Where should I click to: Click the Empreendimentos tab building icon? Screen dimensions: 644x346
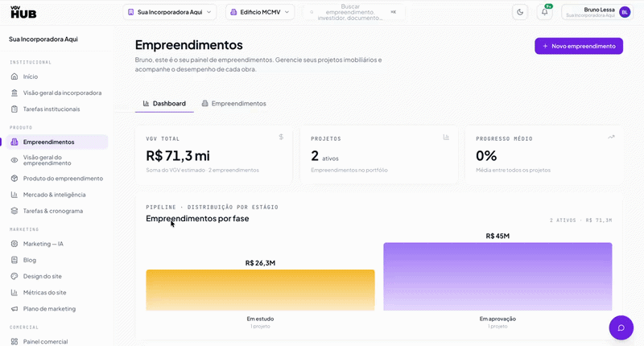pyautogui.click(x=204, y=104)
